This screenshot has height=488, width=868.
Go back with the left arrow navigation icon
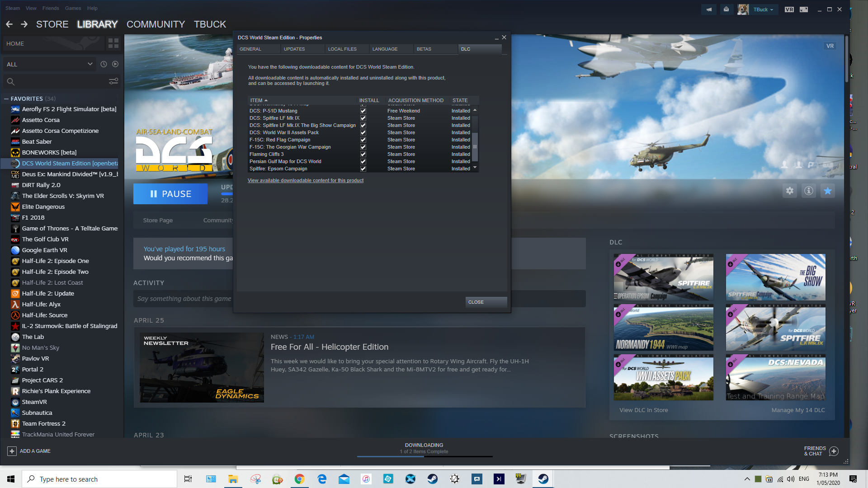[x=9, y=24]
